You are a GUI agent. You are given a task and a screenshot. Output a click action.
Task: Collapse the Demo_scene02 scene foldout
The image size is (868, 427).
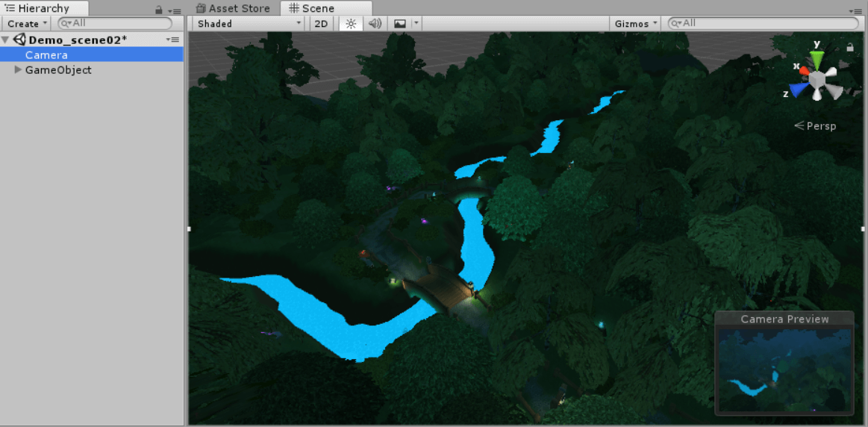(6, 40)
